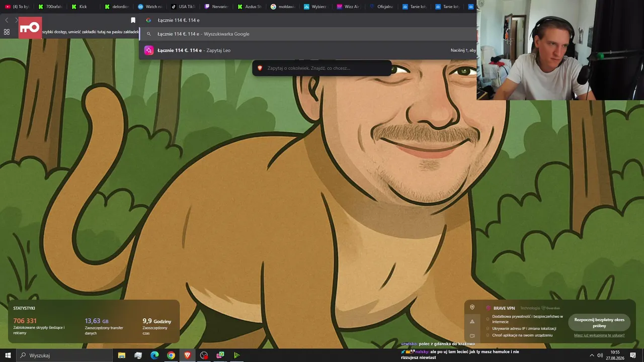The width and height of the screenshot is (644, 362).
Task: Select the triangle icon in VPN widget sidebar
Action: click(472, 321)
